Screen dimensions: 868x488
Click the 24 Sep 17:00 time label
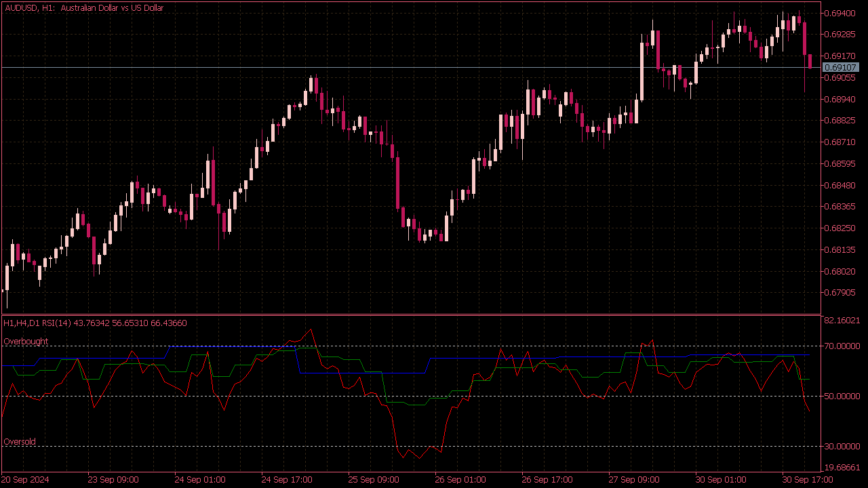click(287, 480)
